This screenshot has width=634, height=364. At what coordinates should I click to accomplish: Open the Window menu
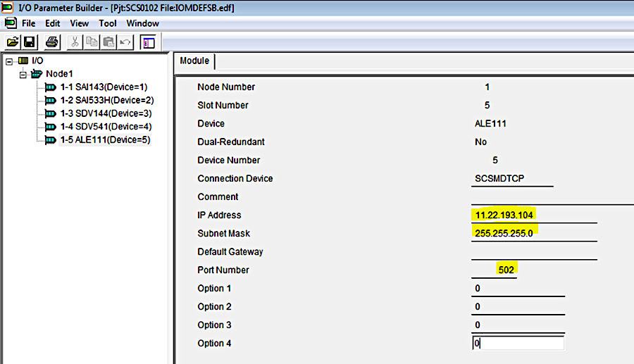[x=143, y=23]
